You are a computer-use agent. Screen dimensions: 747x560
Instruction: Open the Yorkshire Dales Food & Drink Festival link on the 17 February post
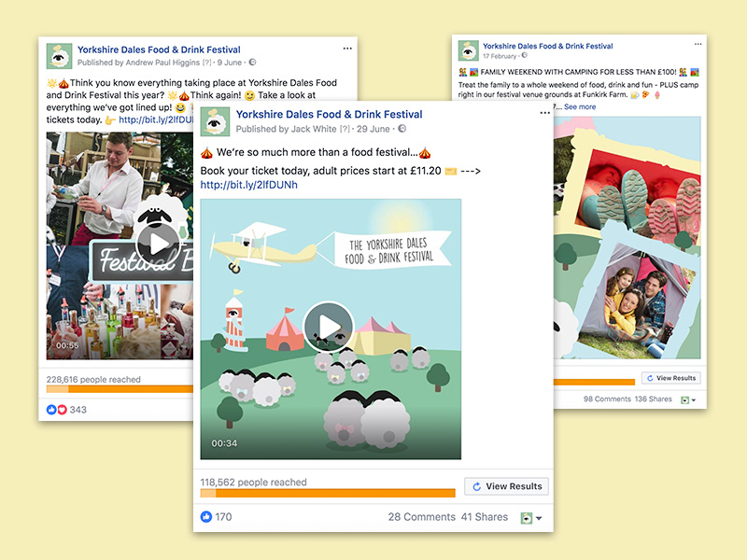click(548, 46)
